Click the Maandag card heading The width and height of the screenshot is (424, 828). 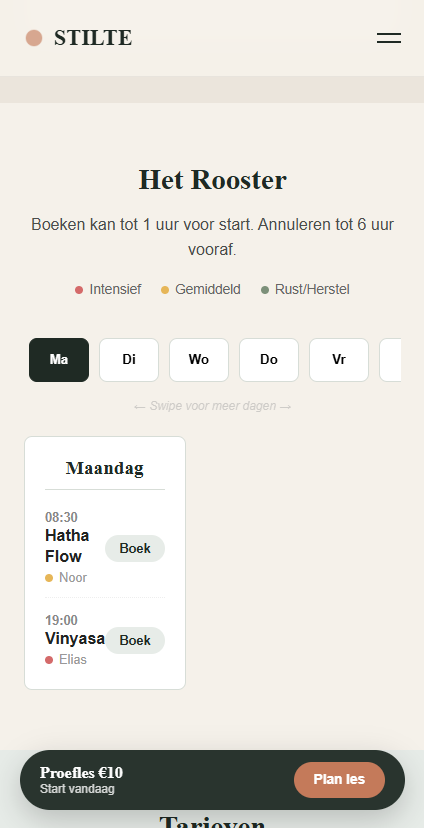pyautogui.click(x=105, y=468)
